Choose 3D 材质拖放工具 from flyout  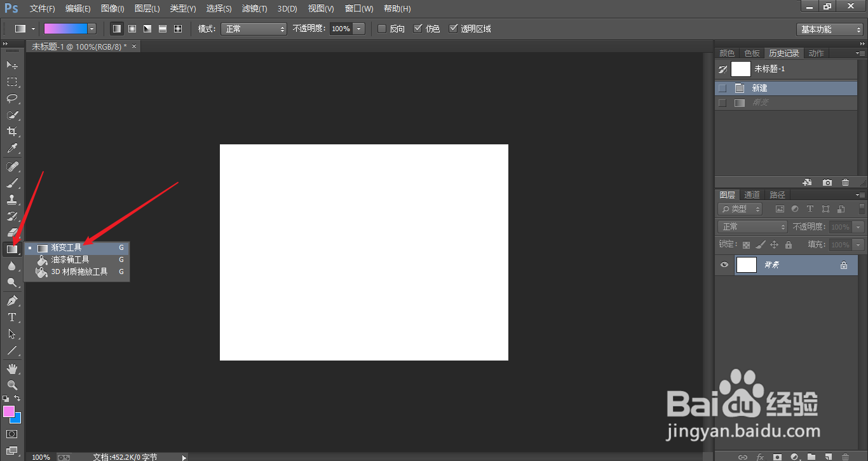click(77, 272)
